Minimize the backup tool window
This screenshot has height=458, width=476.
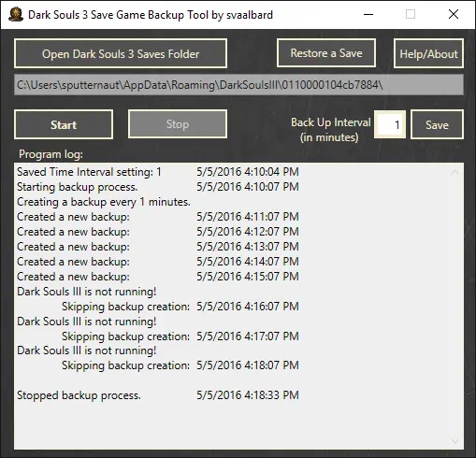pyautogui.click(x=368, y=14)
